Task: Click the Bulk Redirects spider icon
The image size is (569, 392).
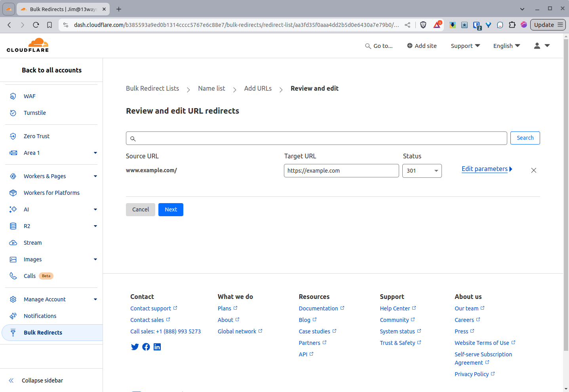Action: (x=12, y=333)
